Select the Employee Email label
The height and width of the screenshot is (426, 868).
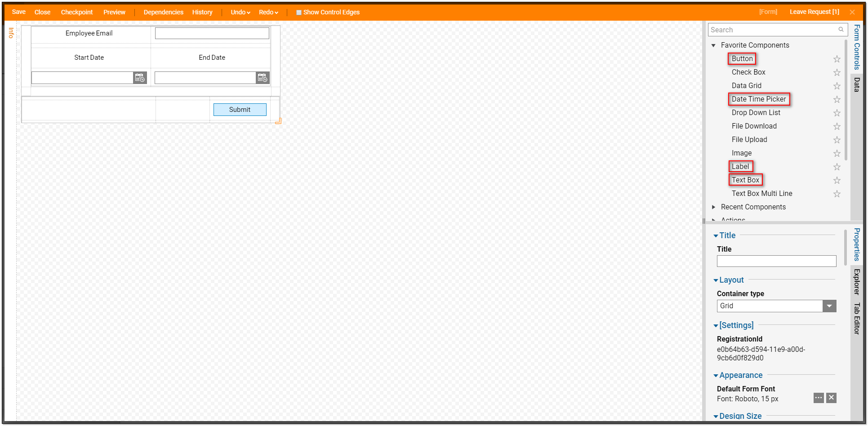click(89, 33)
